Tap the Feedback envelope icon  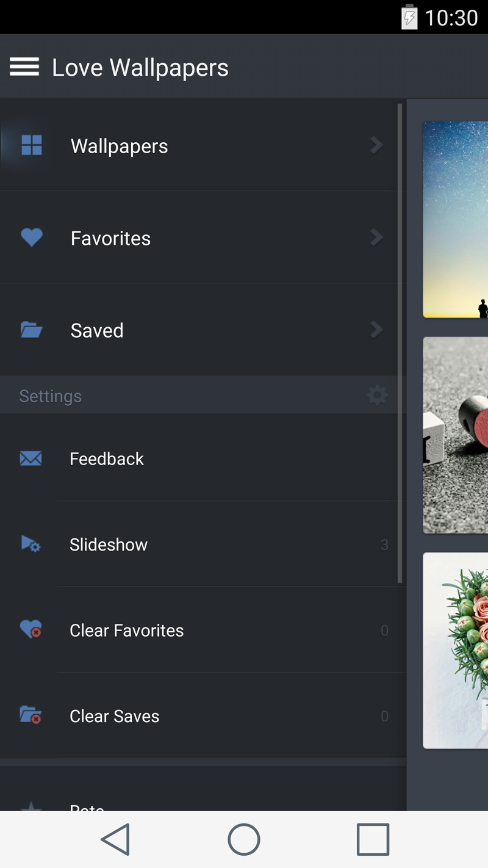click(30, 458)
